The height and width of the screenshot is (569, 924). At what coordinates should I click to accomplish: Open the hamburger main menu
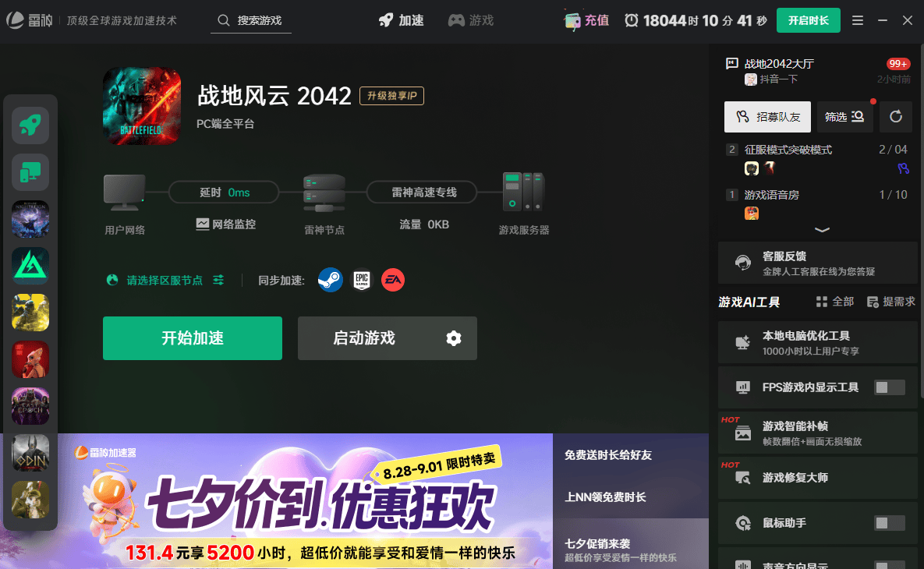(x=858, y=20)
